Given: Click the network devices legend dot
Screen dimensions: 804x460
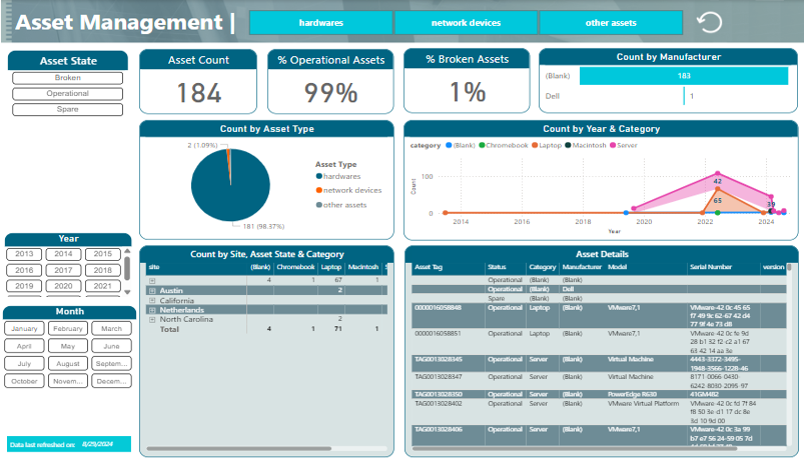Looking at the screenshot, I should coord(319,190).
